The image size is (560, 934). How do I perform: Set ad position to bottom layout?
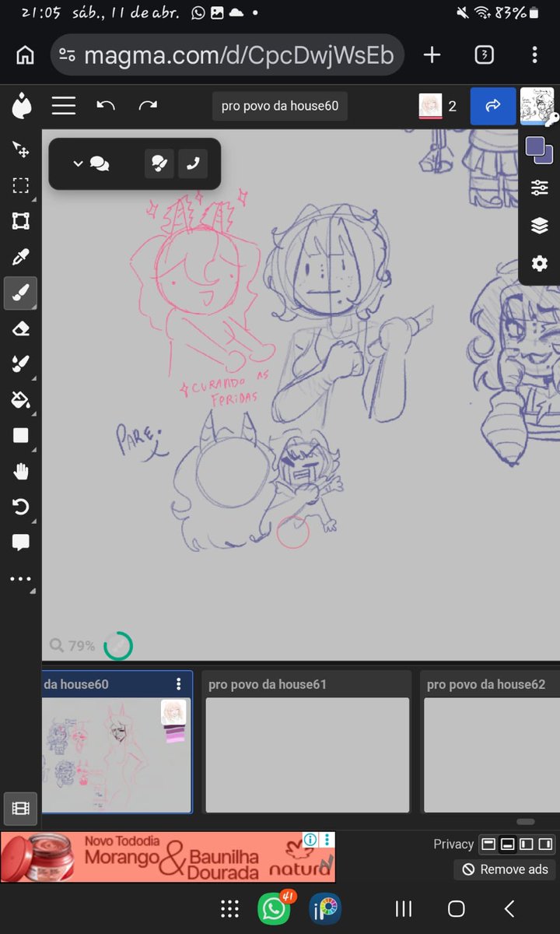(x=507, y=844)
